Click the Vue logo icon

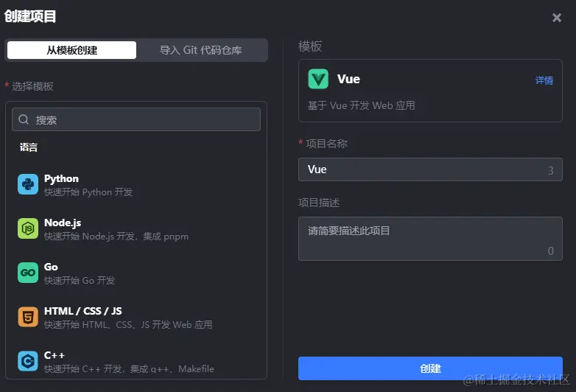tap(318, 80)
